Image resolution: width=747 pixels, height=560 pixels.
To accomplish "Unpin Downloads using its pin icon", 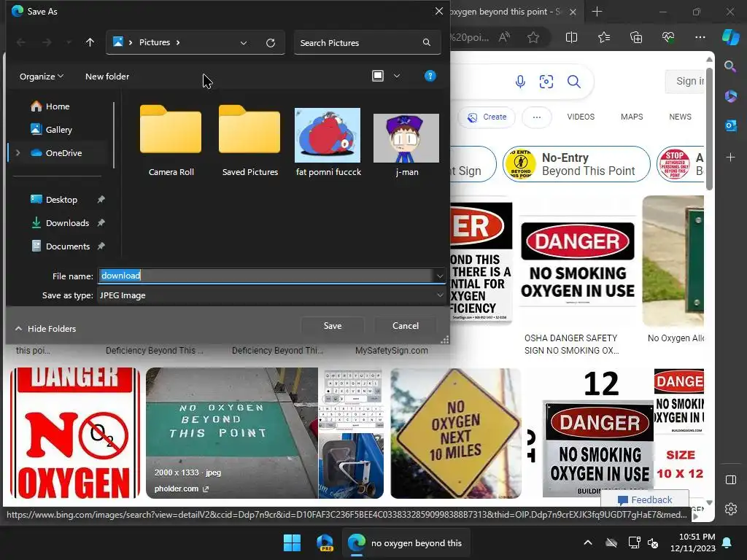I will [x=101, y=223].
